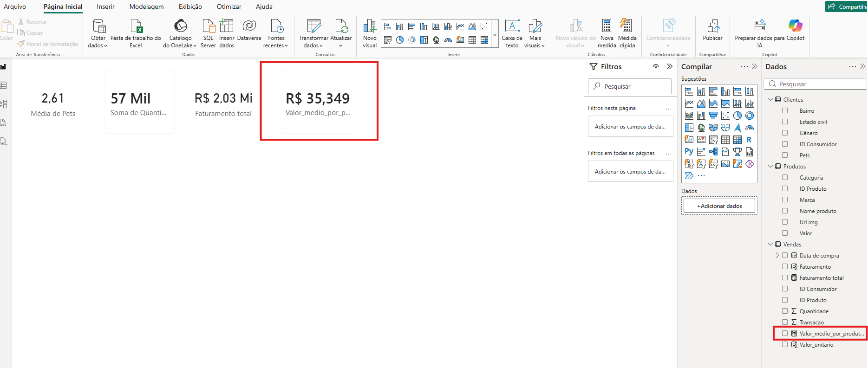Open the Arquivo menu
Screen dimensions: 868x368
tap(15, 6)
